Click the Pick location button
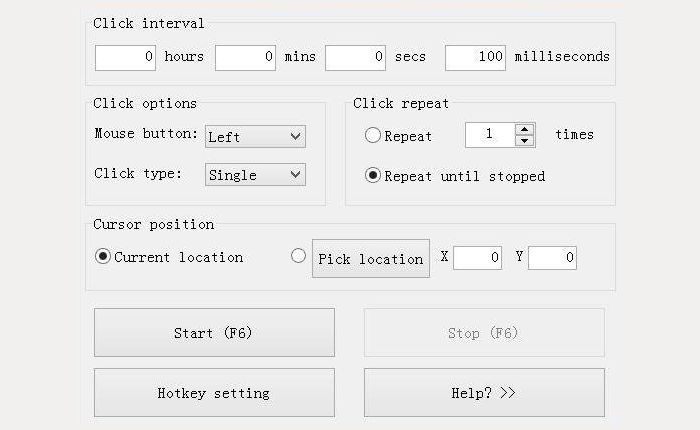This screenshot has height=430, width=700. point(371,258)
